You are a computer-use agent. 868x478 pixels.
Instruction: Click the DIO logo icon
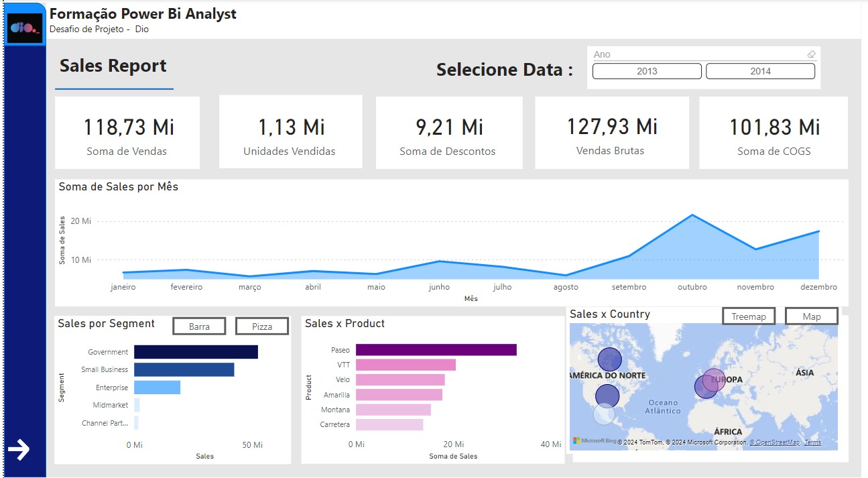(25, 27)
